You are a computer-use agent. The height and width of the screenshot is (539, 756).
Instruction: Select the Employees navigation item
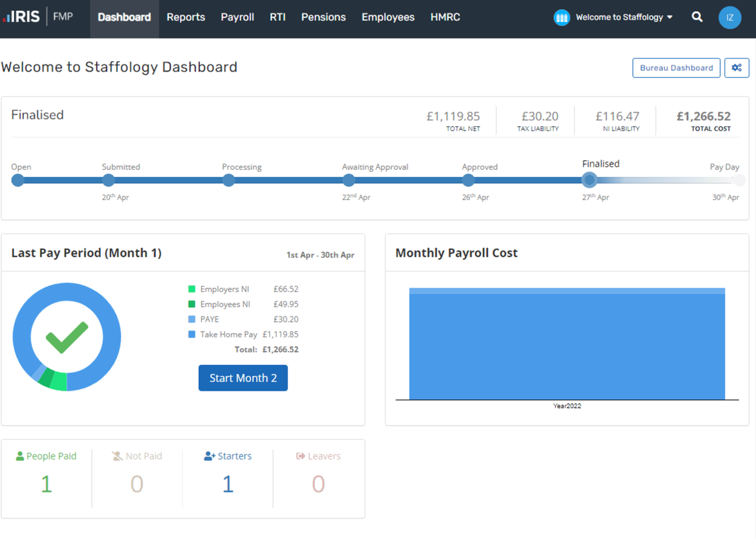[x=388, y=17]
